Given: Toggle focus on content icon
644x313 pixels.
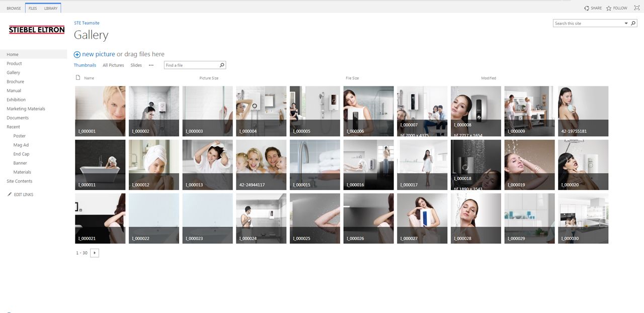Looking at the screenshot, I should (x=636, y=8).
